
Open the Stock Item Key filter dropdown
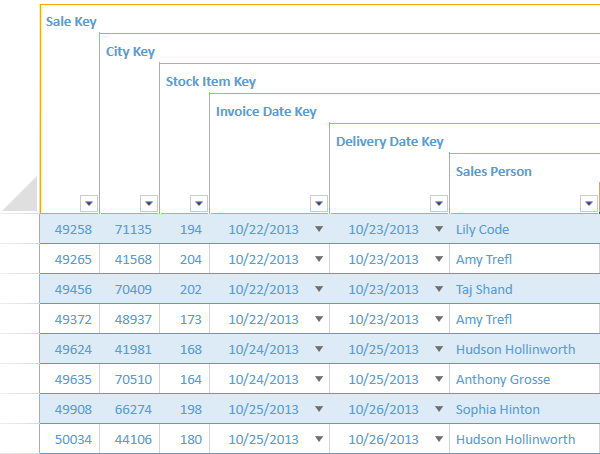199,203
